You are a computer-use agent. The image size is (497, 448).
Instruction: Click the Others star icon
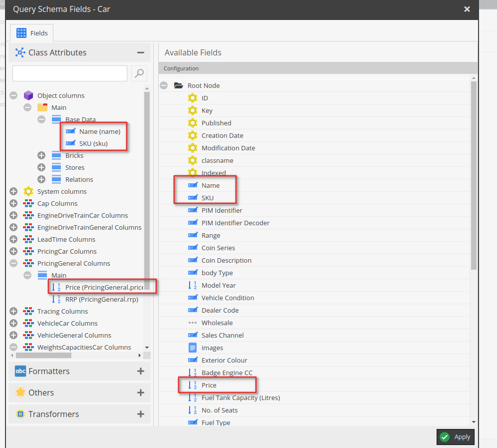click(20, 393)
